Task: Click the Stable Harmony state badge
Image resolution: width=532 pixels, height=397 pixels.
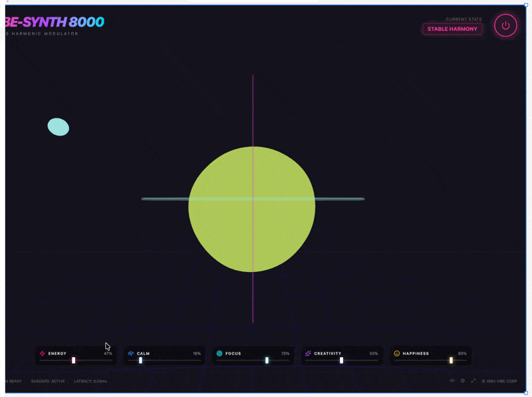Action: coord(452,29)
